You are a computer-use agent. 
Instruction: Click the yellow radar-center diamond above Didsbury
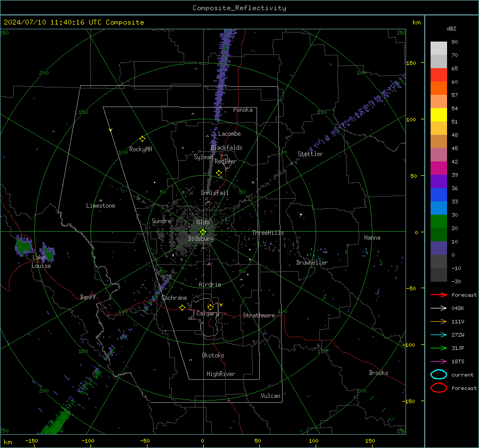click(x=203, y=232)
